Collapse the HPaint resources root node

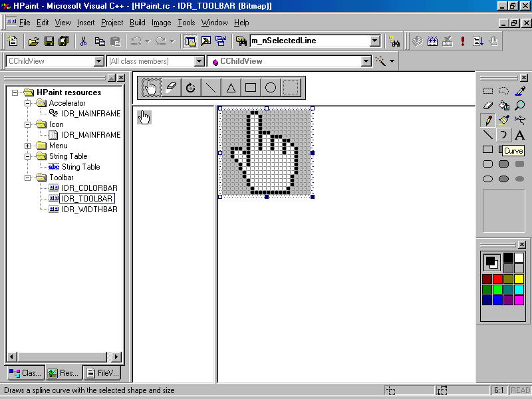[15, 92]
